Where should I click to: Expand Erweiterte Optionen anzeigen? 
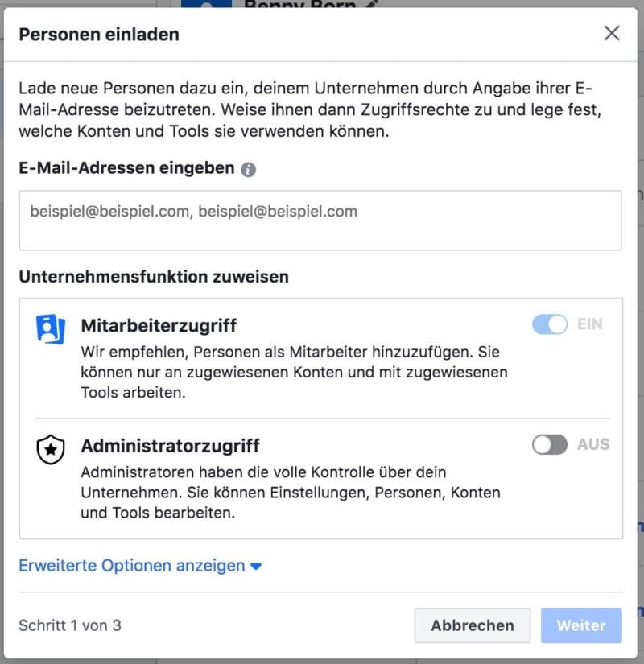click(x=132, y=566)
